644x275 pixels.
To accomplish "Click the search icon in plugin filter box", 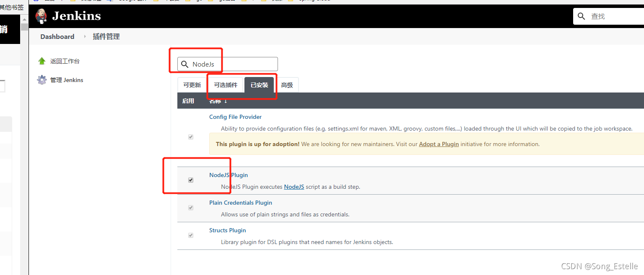I will 184,64.
